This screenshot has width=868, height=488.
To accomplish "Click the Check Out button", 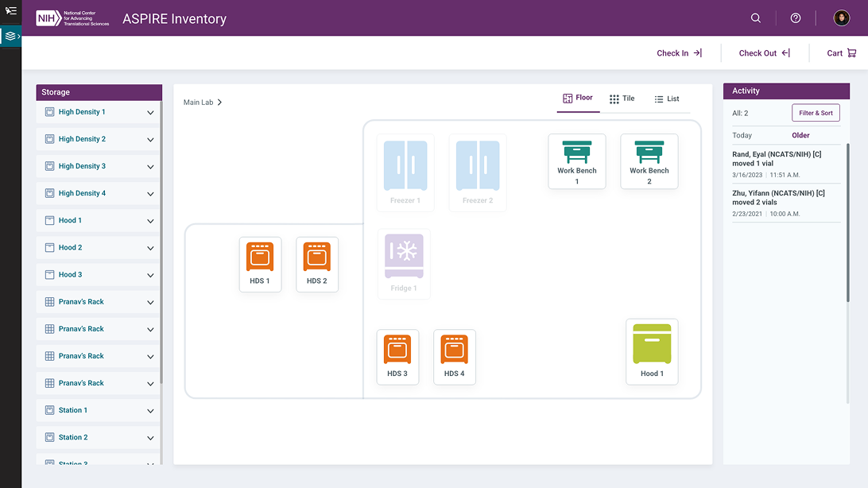I will click(x=764, y=53).
